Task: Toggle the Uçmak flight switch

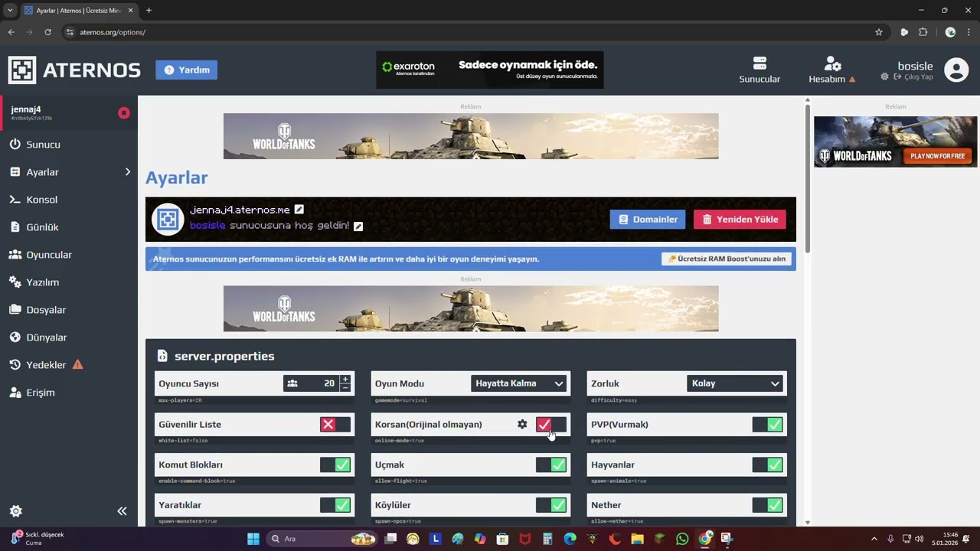Action: [x=551, y=465]
